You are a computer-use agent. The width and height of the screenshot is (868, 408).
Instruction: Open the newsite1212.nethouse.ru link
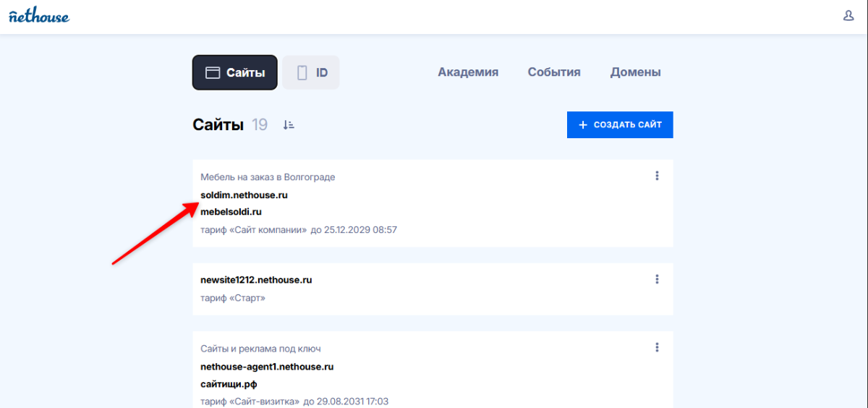256,280
